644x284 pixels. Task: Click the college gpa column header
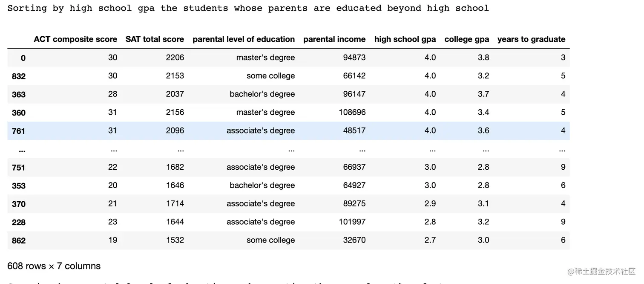pyautogui.click(x=466, y=39)
